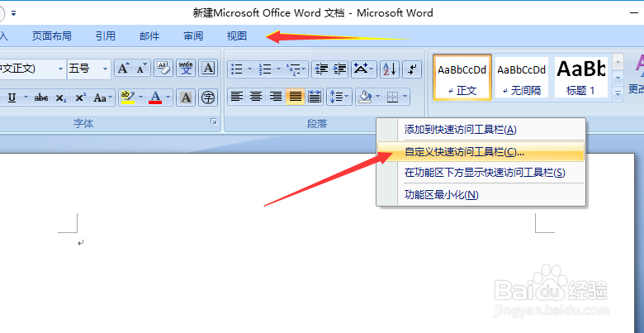This screenshot has width=644, height=333.
Task: Switch to the 邮件 tab
Action: tap(149, 36)
